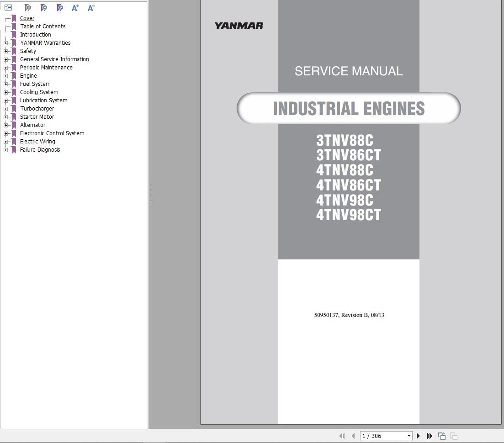
Task: Click the expand-all bookmarks checklist icon
Action: (8, 7)
